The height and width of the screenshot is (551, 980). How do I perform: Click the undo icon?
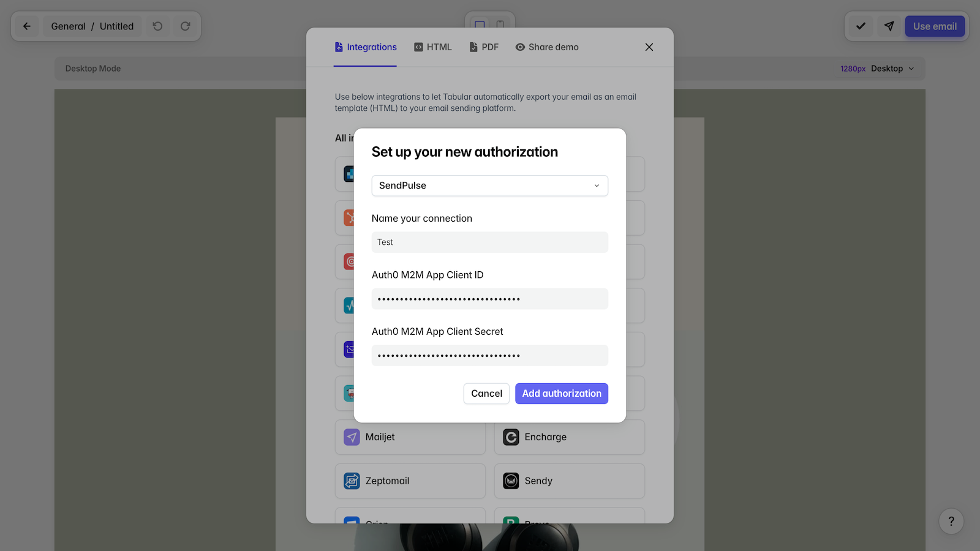[x=157, y=26]
